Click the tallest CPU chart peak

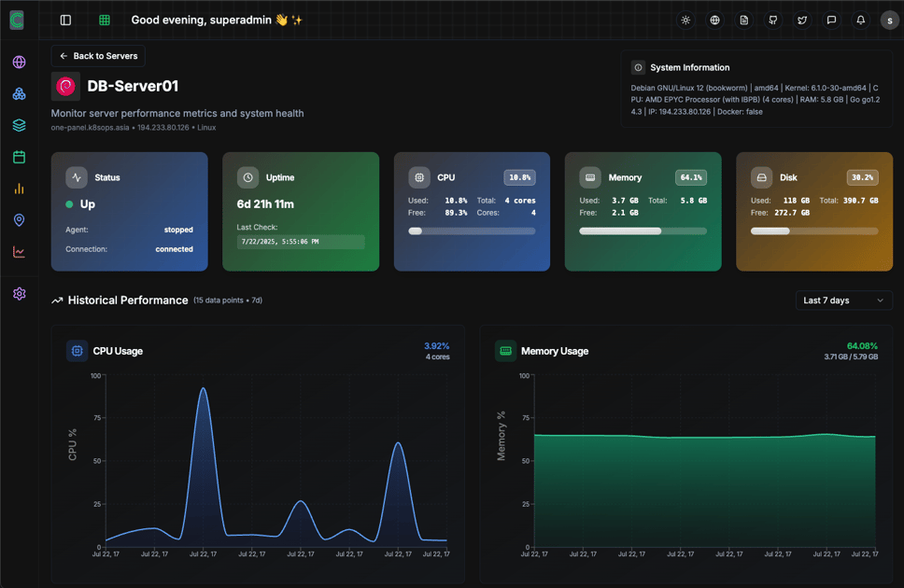click(x=203, y=389)
